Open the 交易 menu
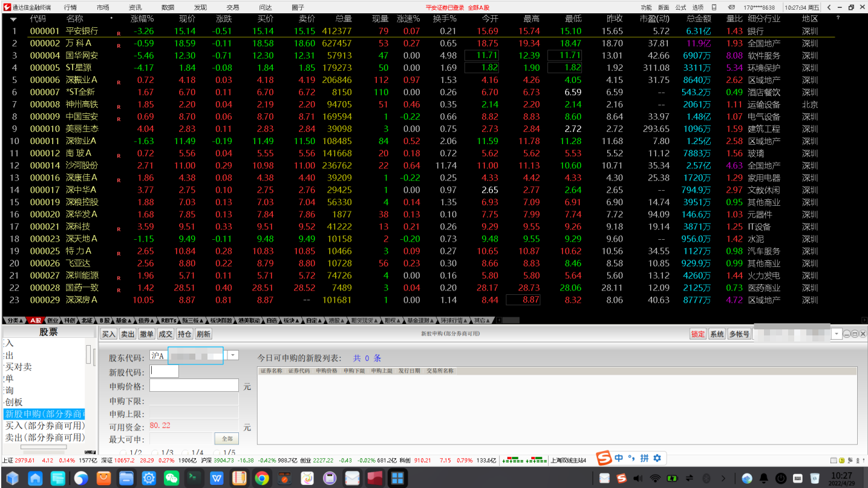 pyautogui.click(x=233, y=7)
